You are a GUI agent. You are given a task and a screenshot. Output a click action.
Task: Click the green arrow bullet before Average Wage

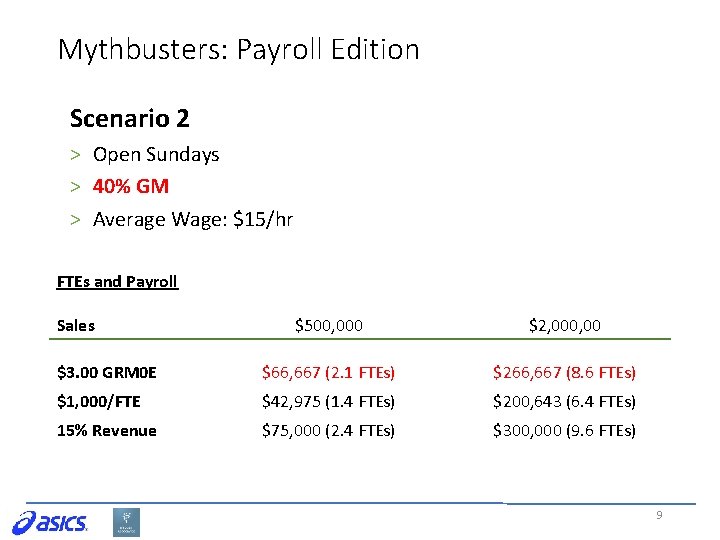pos(75,220)
